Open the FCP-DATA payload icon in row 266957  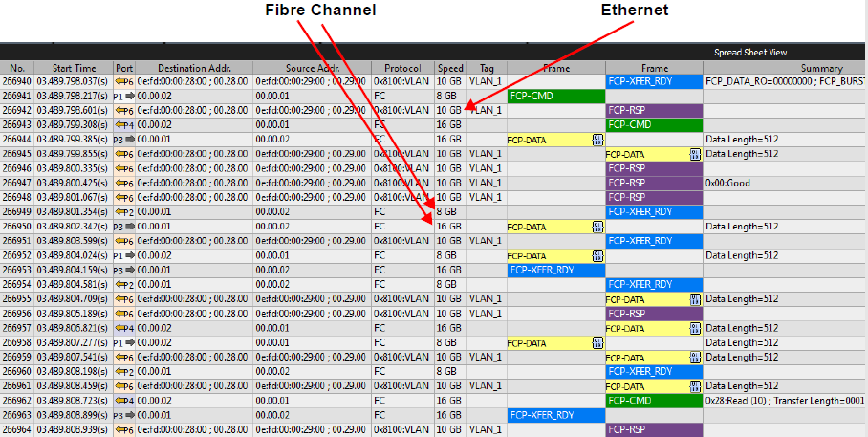pyautogui.click(x=695, y=328)
